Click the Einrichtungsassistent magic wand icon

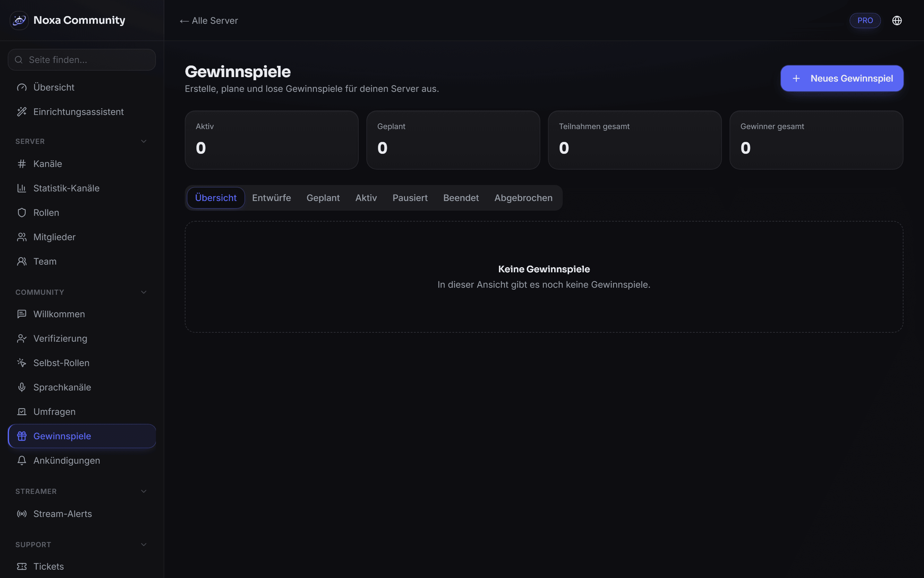pyautogui.click(x=22, y=112)
